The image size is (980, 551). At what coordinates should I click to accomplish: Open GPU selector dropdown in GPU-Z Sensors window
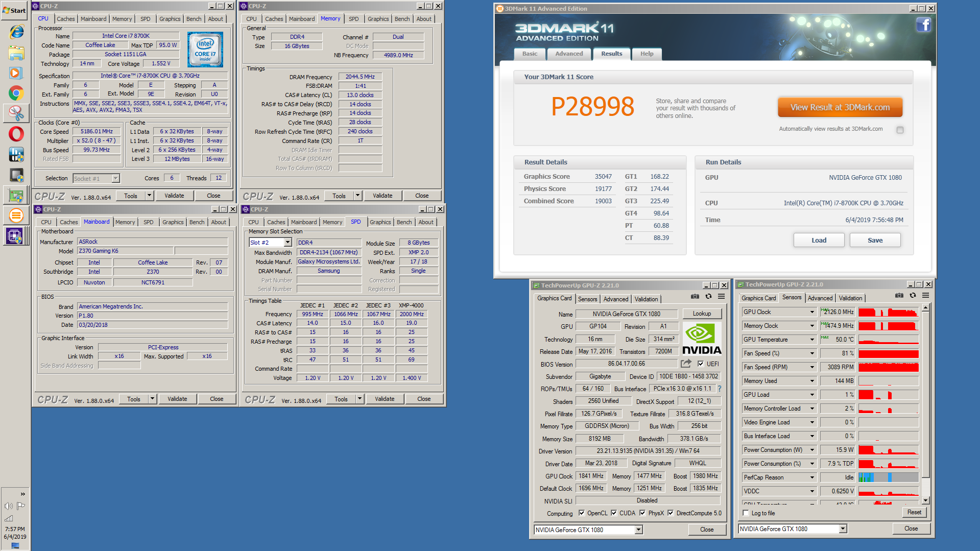point(843,529)
